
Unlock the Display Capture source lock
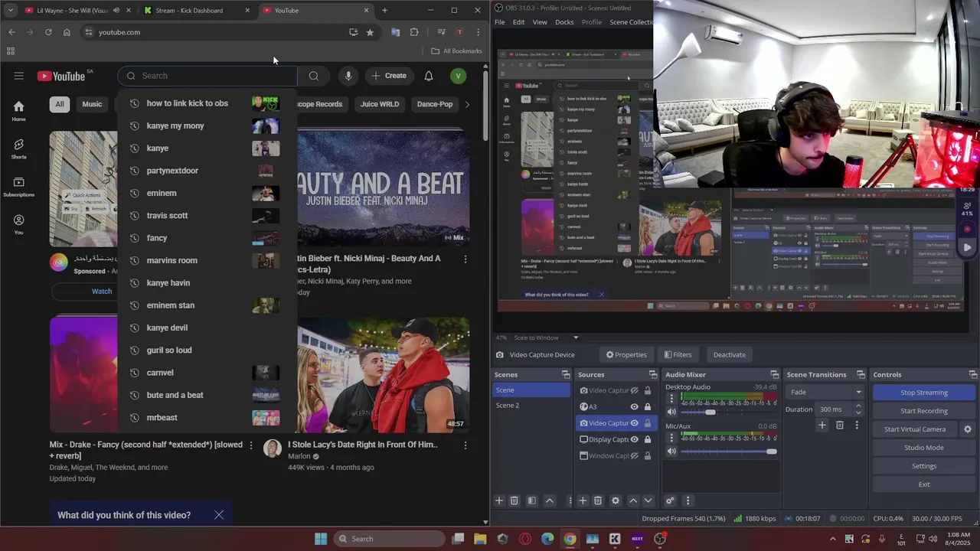click(x=648, y=439)
